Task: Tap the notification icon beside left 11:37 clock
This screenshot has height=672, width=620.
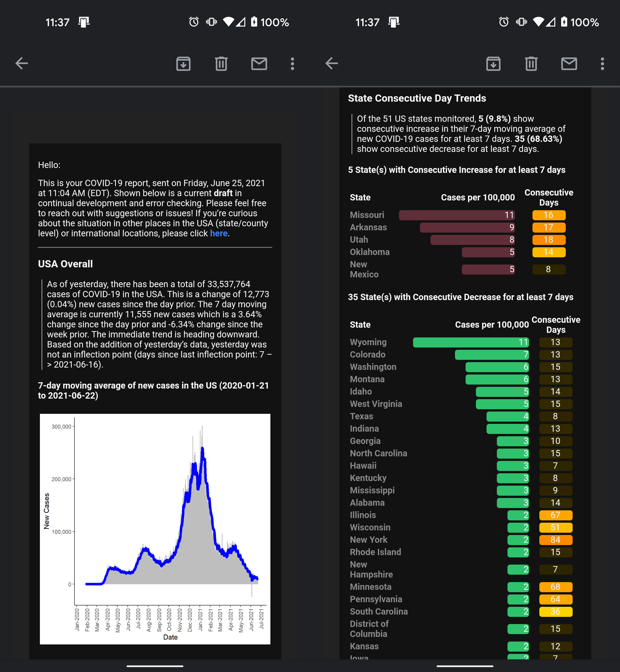Action: pos(84,22)
